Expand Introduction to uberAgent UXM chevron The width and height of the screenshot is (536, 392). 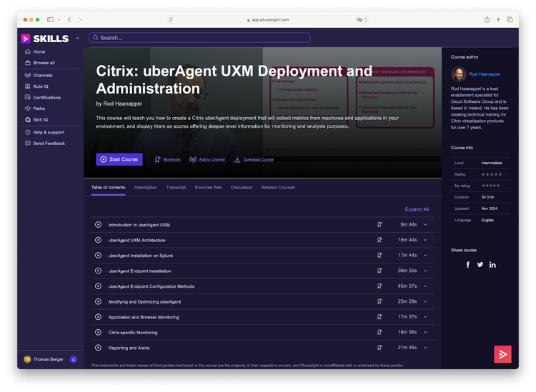pos(426,225)
